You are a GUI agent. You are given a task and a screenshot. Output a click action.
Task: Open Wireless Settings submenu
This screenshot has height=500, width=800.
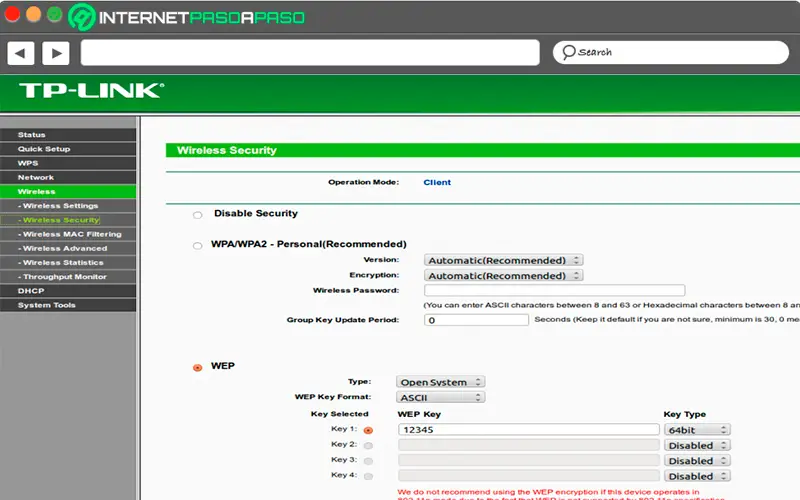click(x=68, y=206)
